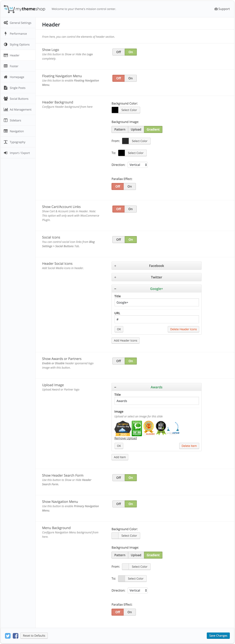Click Save Changes button
The width and height of the screenshot is (235, 644).
coord(218,636)
